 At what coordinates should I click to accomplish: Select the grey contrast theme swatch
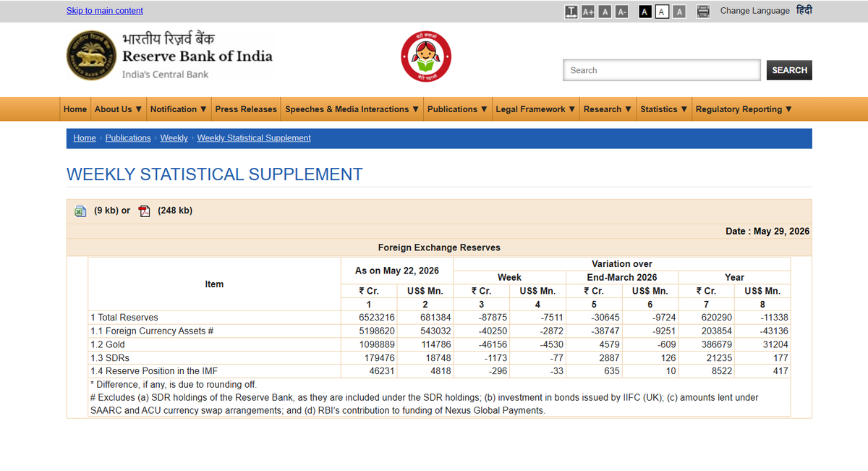pyautogui.click(x=679, y=12)
